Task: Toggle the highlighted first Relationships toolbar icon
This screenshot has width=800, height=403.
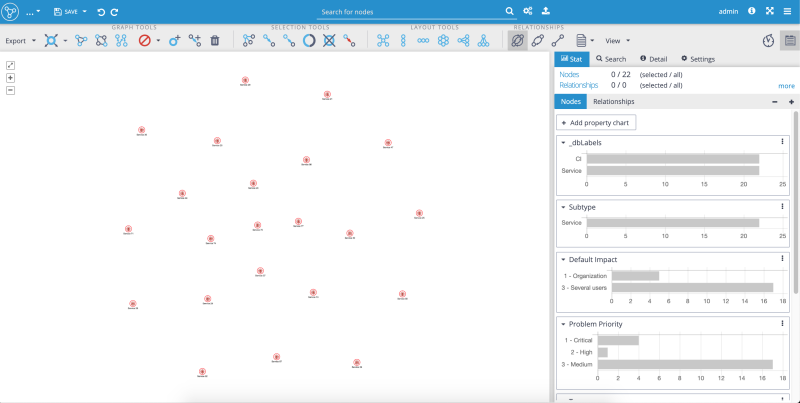Action: coord(517,40)
